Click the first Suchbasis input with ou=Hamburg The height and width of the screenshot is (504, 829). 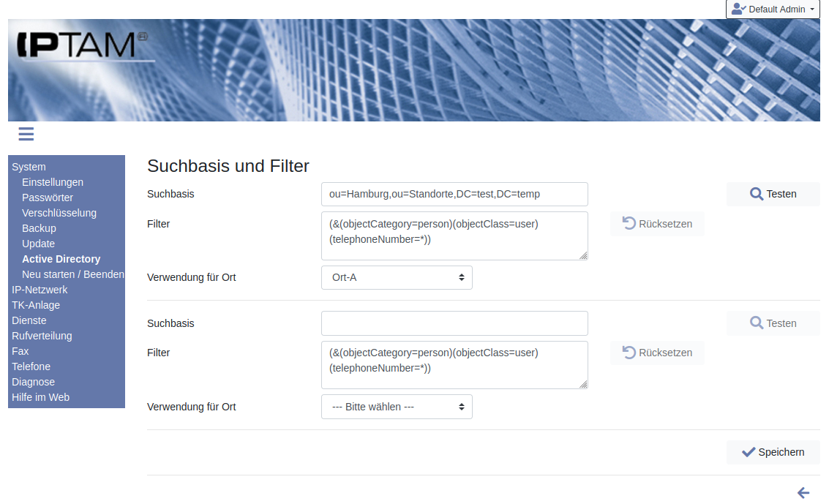[454, 195]
